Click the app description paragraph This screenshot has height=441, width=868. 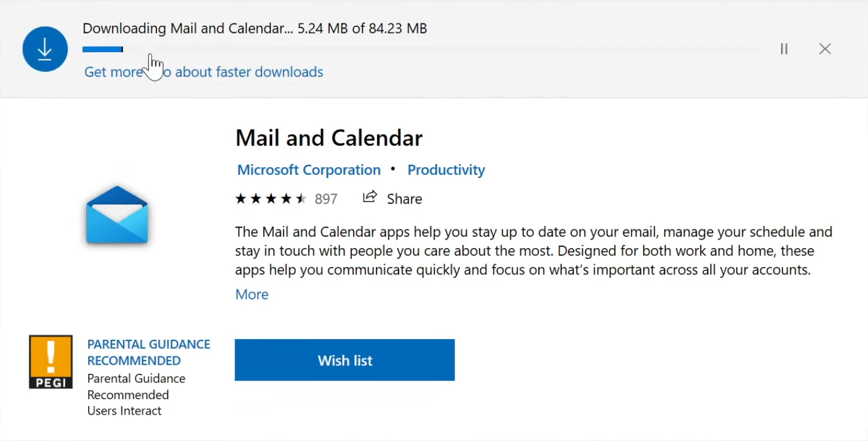click(x=534, y=250)
